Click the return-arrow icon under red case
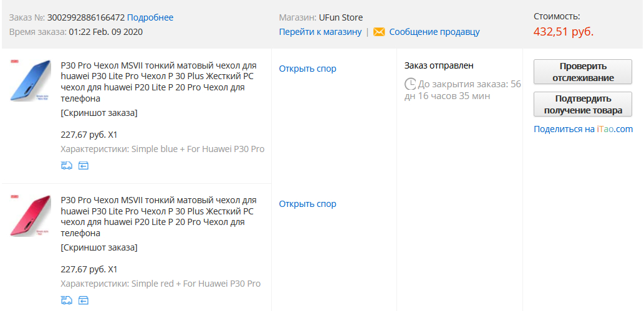 (x=84, y=300)
